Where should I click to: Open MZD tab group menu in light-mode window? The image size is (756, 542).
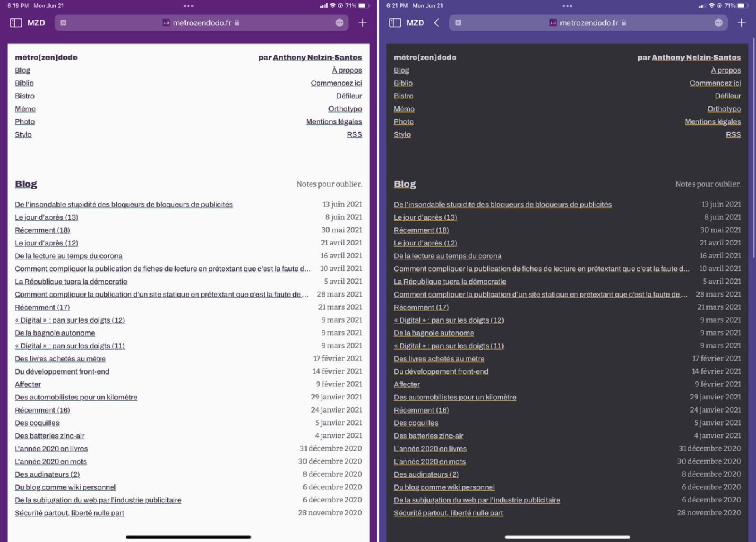click(x=36, y=23)
